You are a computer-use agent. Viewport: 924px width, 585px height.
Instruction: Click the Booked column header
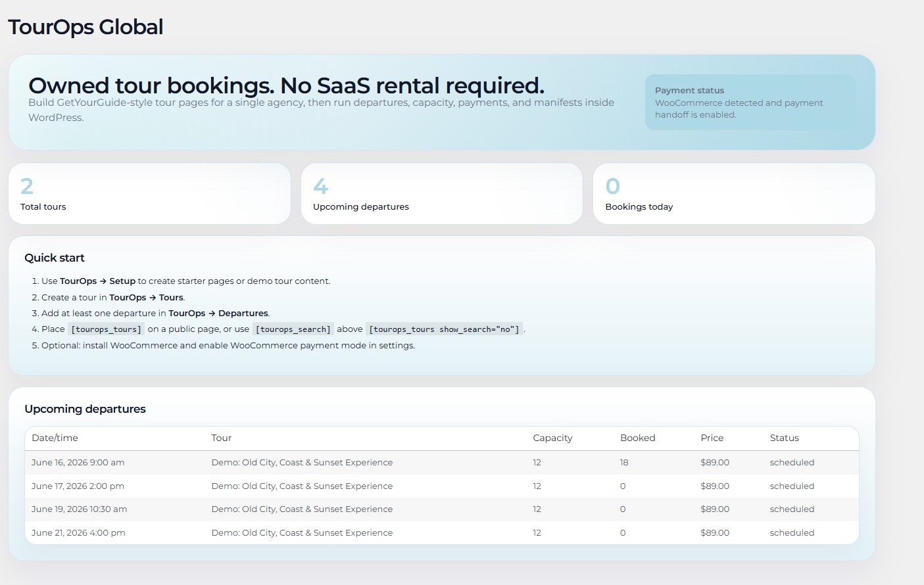point(637,438)
